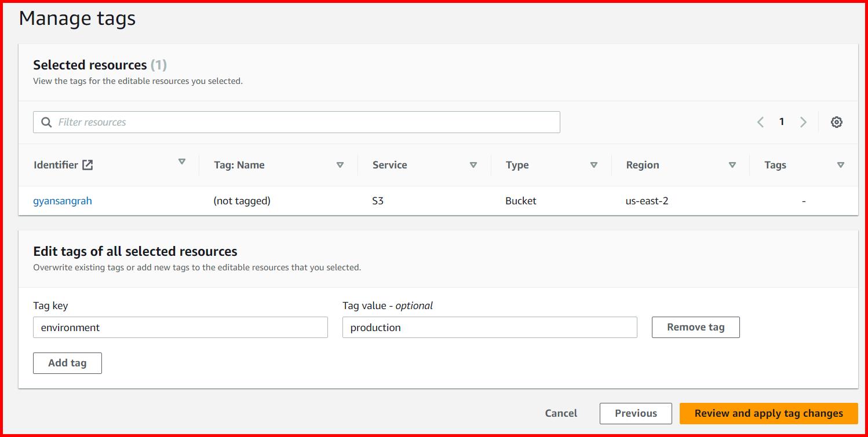The width and height of the screenshot is (868, 437).
Task: Click the search magnifier in filter resources
Action: tap(46, 122)
